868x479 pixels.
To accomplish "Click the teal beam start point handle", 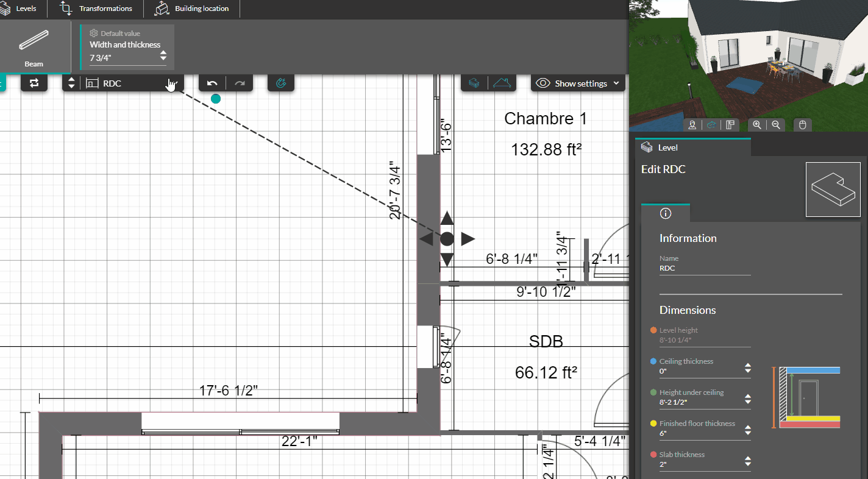I will pyautogui.click(x=215, y=98).
